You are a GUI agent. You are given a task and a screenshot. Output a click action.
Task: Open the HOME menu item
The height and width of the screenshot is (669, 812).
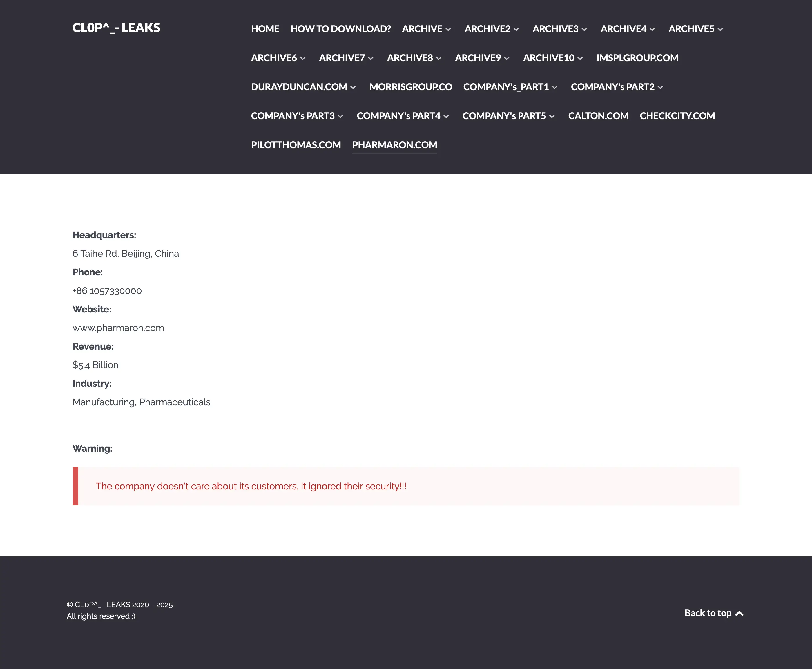click(265, 29)
